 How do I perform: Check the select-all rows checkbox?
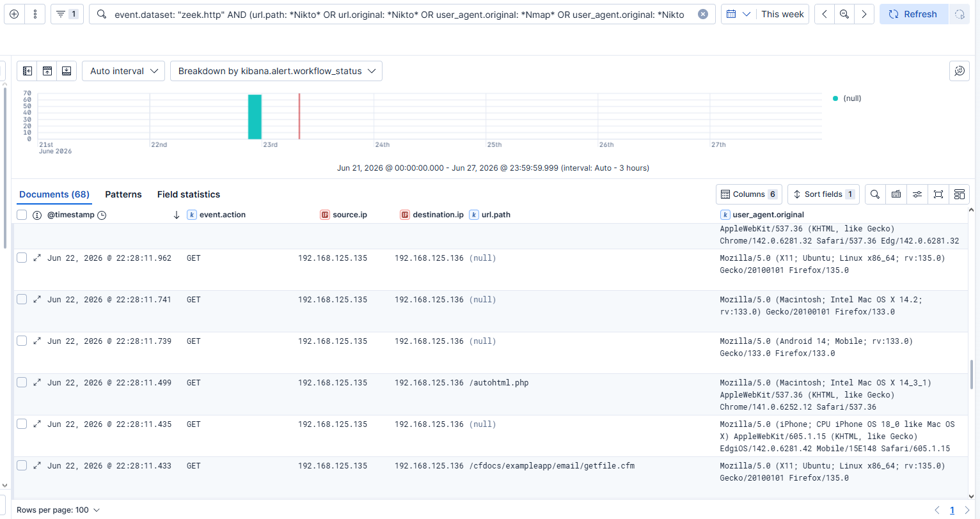[x=22, y=215]
